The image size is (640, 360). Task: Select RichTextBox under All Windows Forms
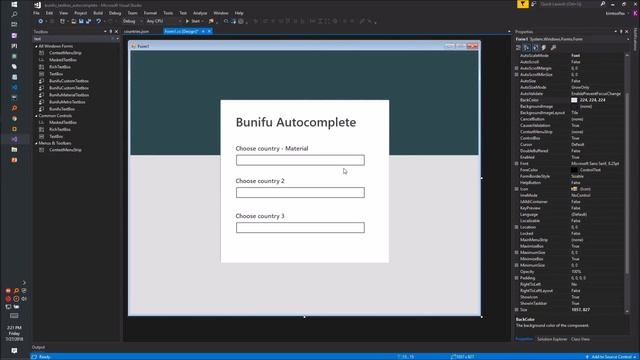[60, 67]
